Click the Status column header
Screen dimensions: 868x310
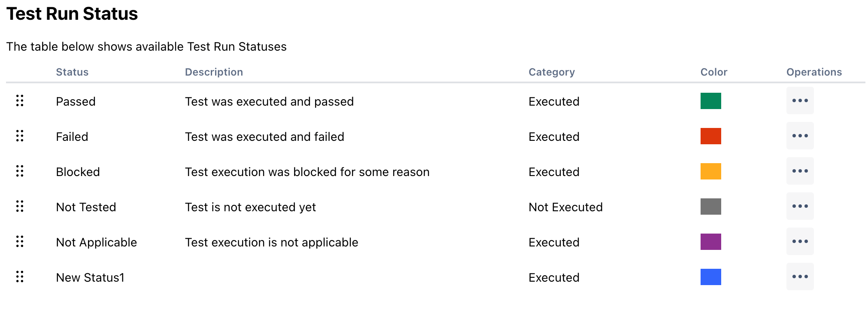click(72, 72)
